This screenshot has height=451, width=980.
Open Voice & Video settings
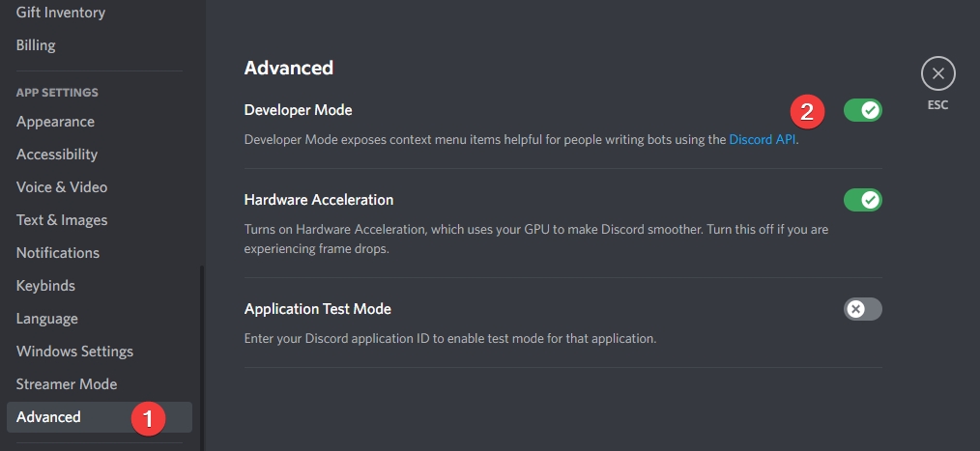click(x=62, y=187)
